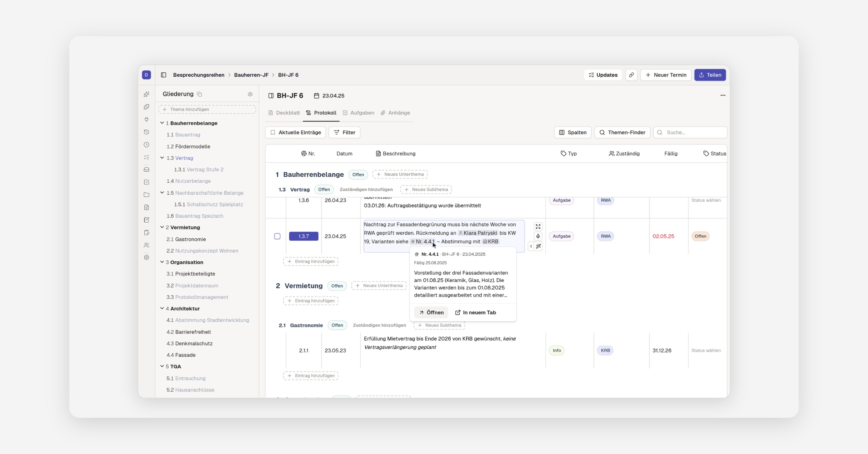Click Thema hinzufügen in the outline
The image size is (868, 454).
point(207,109)
